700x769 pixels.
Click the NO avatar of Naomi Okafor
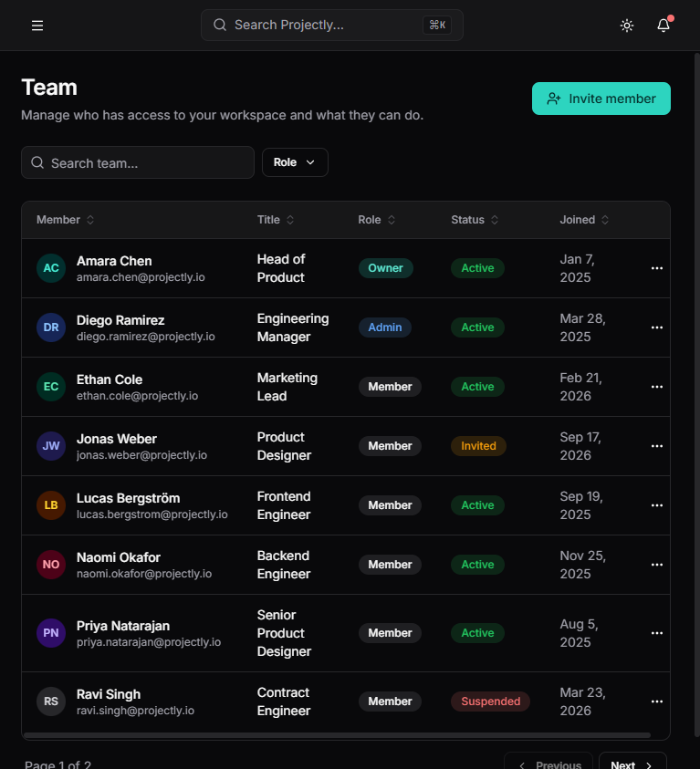[51, 565]
